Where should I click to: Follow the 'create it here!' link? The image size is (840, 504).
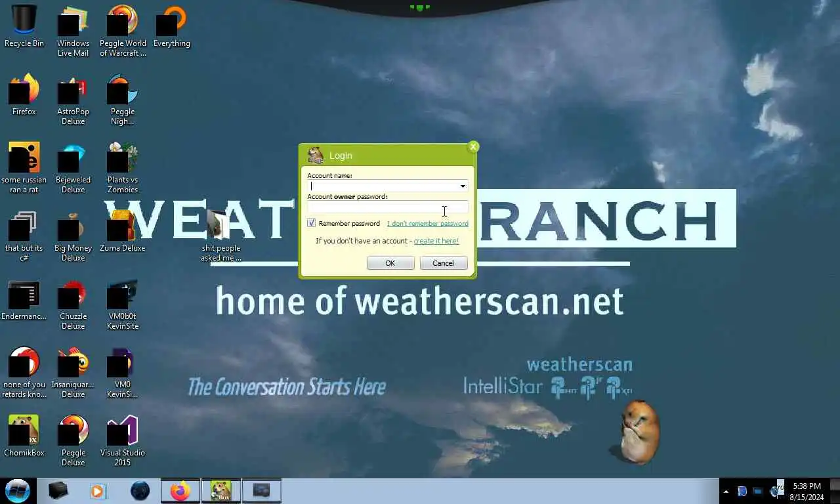(x=436, y=241)
